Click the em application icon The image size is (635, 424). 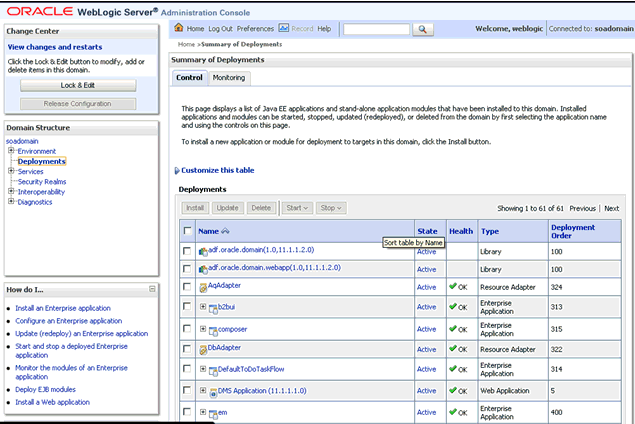coord(213,414)
